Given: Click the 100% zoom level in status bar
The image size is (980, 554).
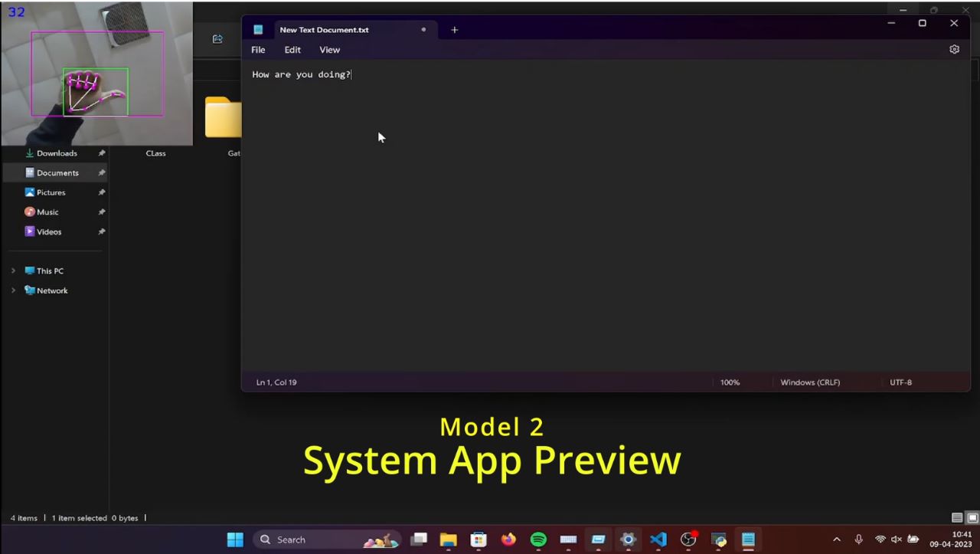Looking at the screenshot, I should pyautogui.click(x=730, y=382).
